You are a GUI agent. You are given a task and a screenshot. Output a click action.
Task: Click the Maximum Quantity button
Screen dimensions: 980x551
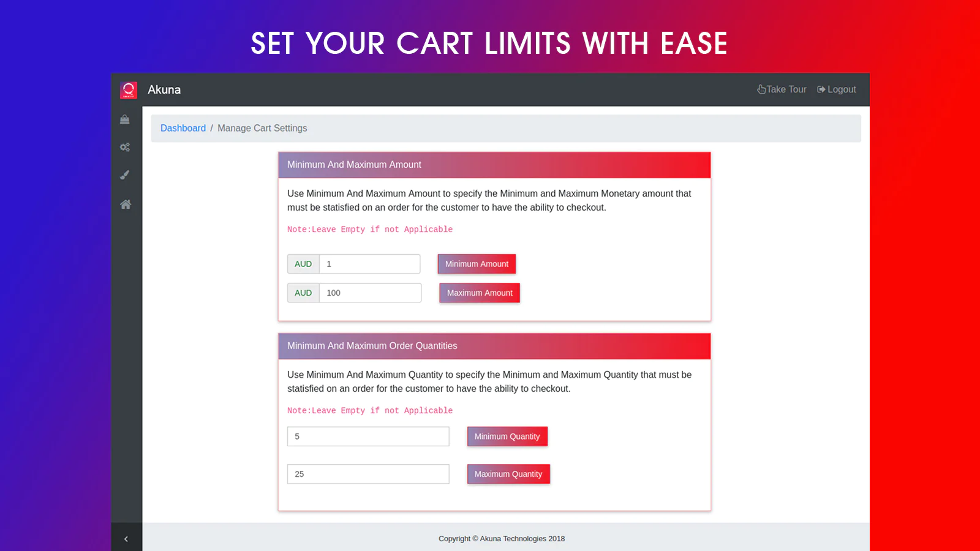(508, 474)
